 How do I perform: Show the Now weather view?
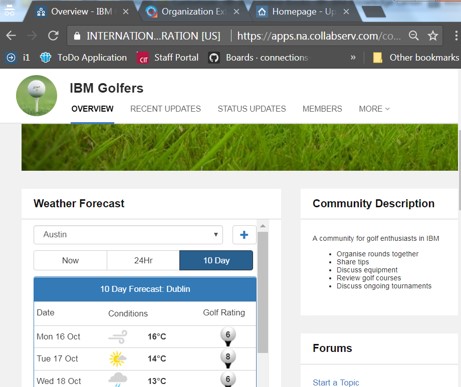(70, 260)
